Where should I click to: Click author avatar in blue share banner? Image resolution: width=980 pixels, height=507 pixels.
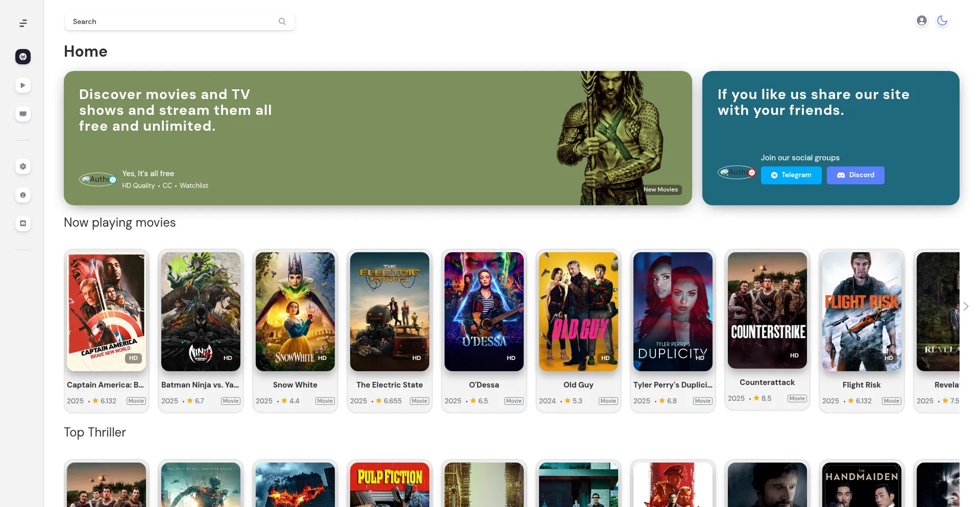pyautogui.click(x=737, y=172)
